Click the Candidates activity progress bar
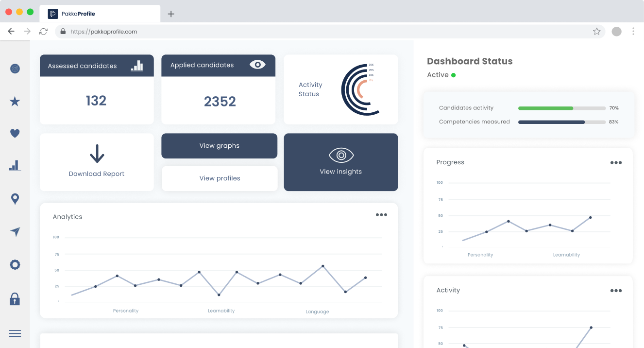Screen dimensions: 644x348 tap(562, 108)
